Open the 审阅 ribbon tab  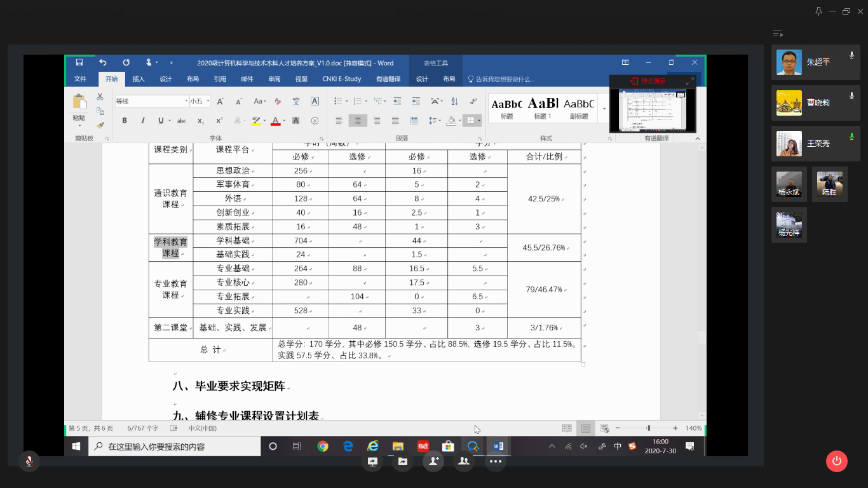pyautogui.click(x=274, y=79)
